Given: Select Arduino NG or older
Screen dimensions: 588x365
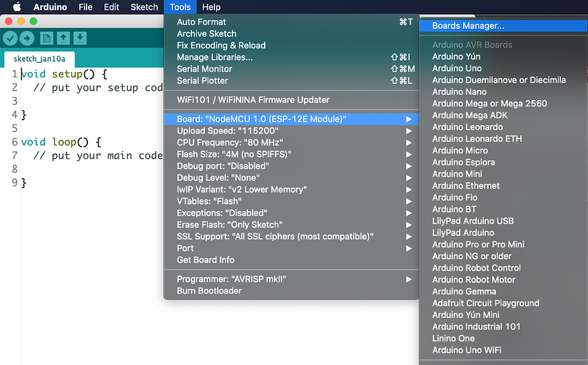Looking at the screenshot, I should tap(503, 256).
